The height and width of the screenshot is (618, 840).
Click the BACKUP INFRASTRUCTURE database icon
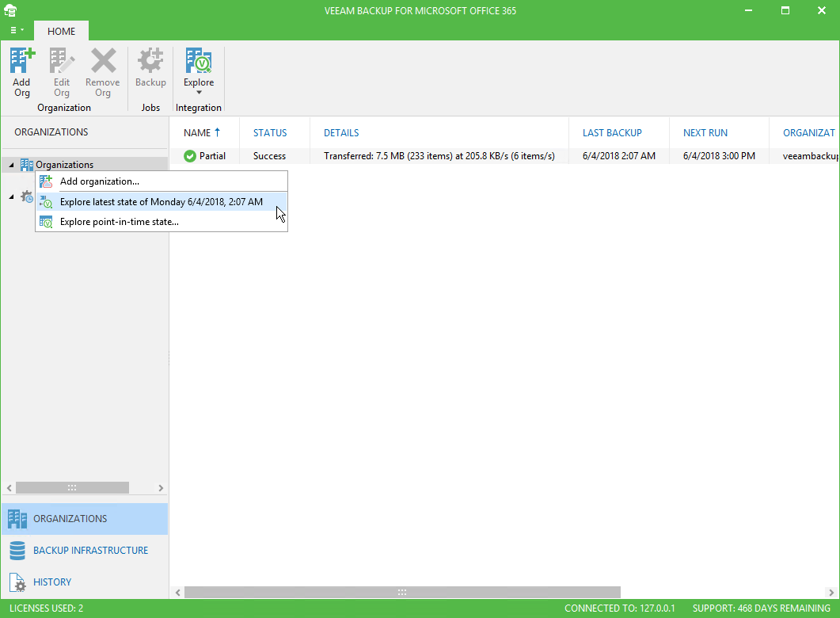[17, 551]
